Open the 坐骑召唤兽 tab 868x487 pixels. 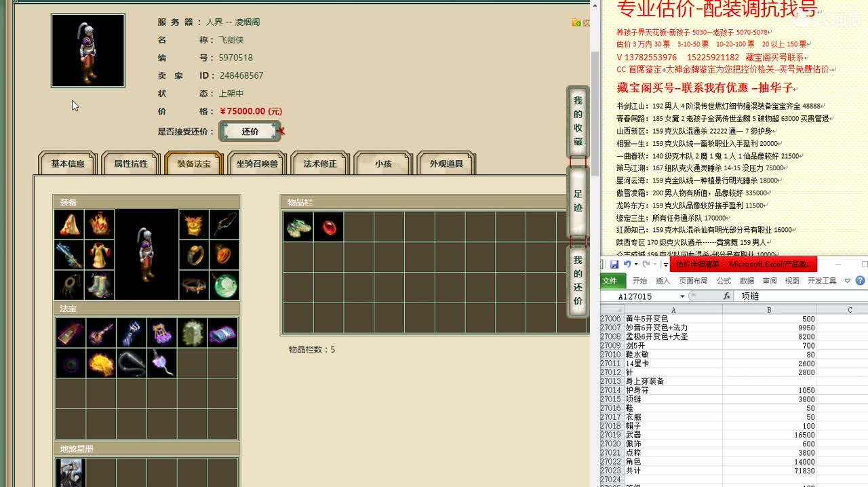257,163
